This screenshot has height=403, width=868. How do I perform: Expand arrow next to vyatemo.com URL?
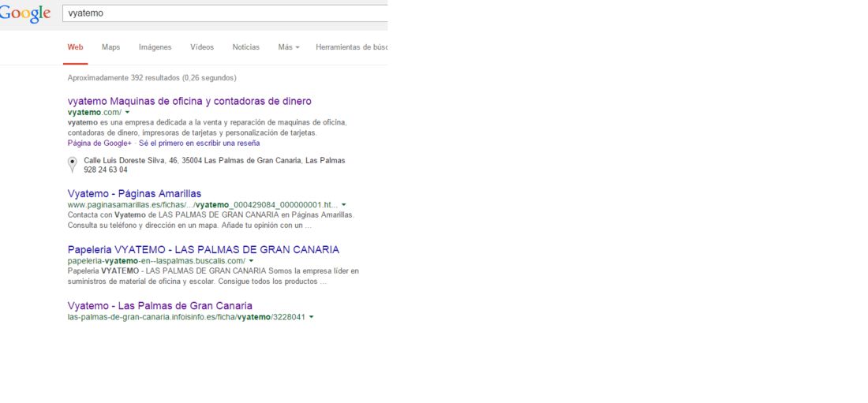(x=127, y=112)
